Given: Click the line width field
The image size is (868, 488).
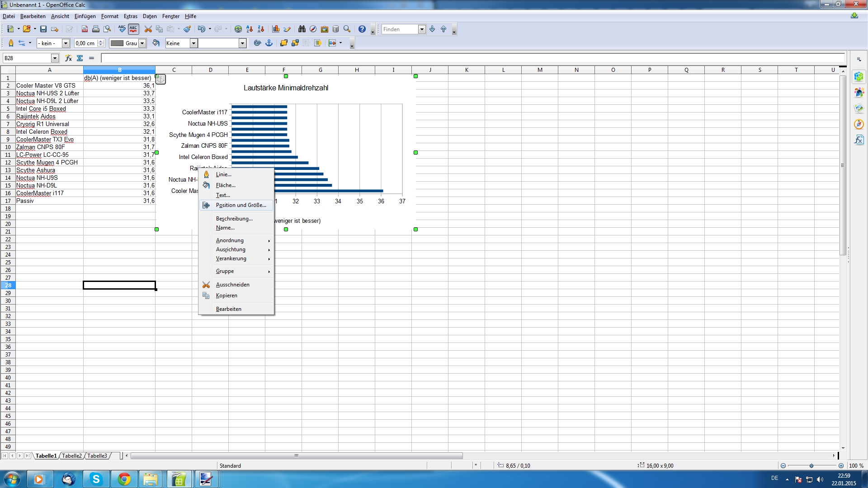Looking at the screenshot, I should (x=85, y=43).
